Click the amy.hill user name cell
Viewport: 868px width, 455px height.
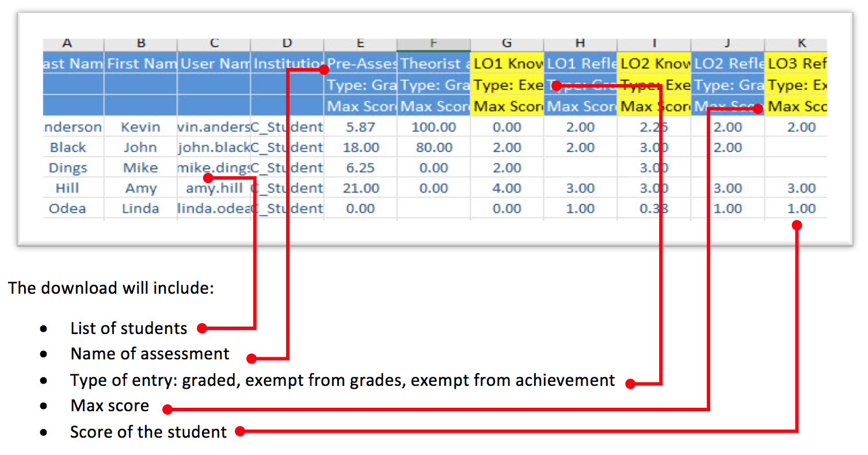coord(214,188)
